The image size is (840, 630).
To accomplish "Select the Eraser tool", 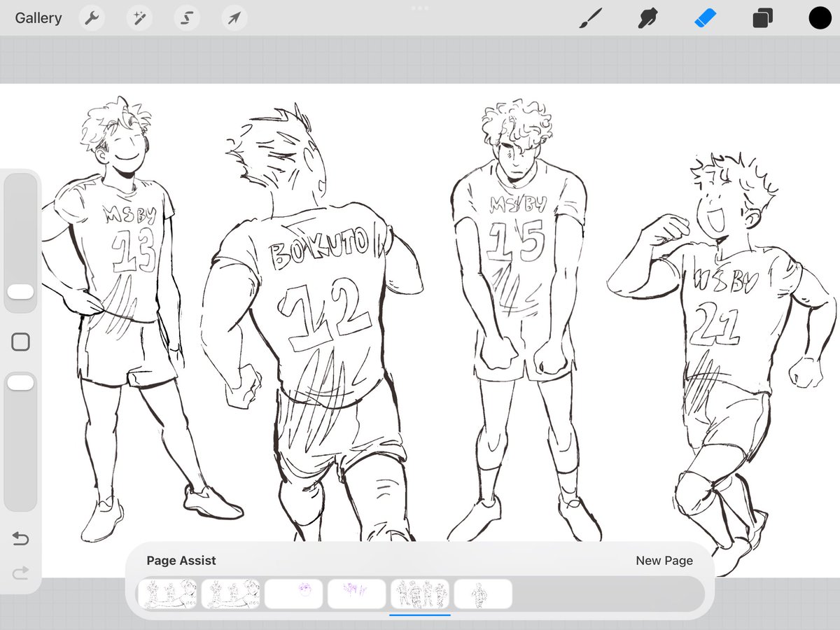I will (x=706, y=18).
